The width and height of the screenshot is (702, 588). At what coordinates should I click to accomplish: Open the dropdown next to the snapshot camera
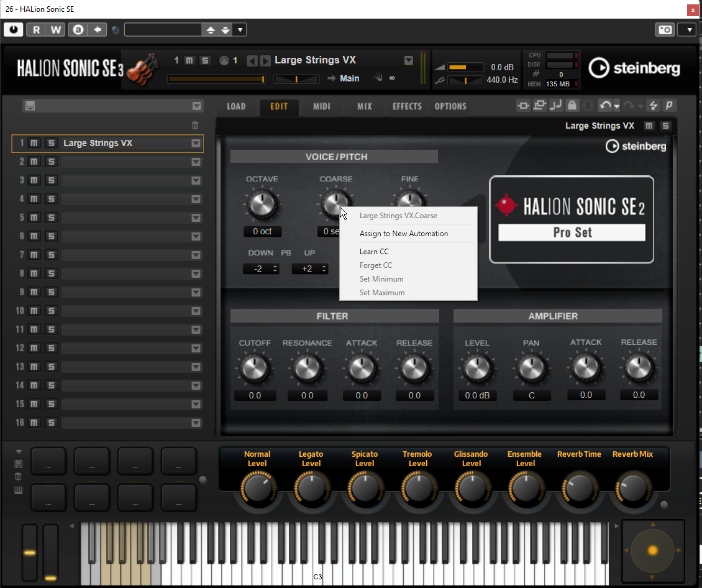[x=689, y=30]
